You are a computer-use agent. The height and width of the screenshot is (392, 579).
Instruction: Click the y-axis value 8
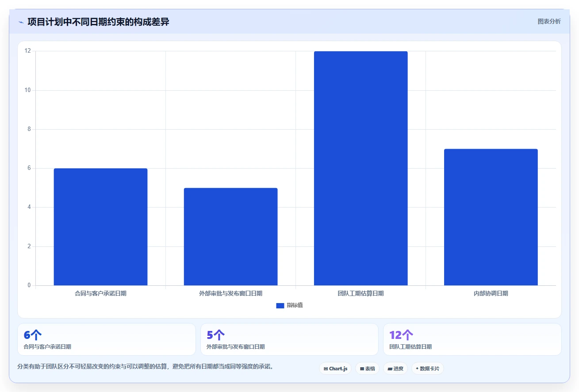click(29, 129)
